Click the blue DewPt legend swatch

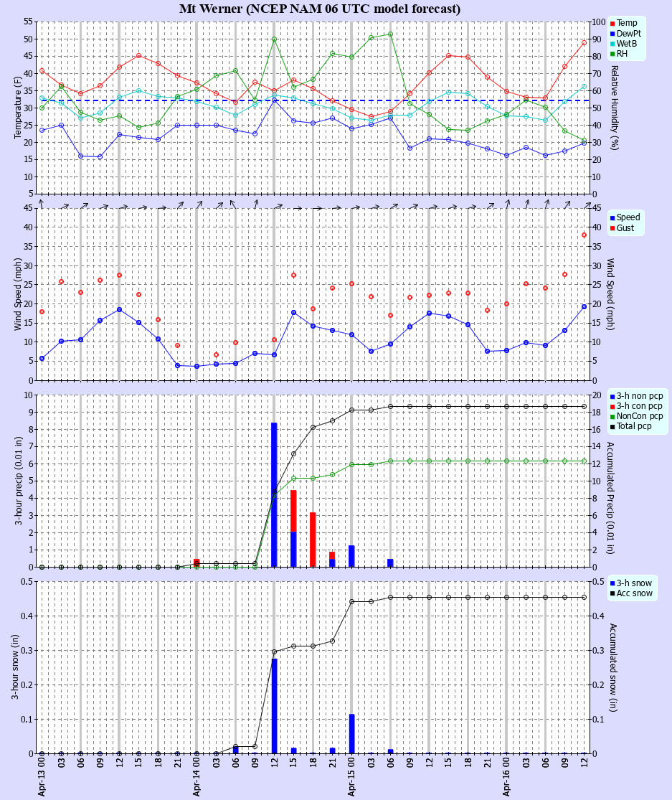(612, 34)
